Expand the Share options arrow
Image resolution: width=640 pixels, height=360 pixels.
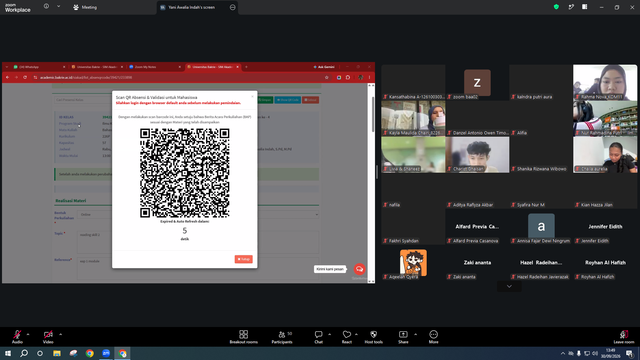[415, 334]
